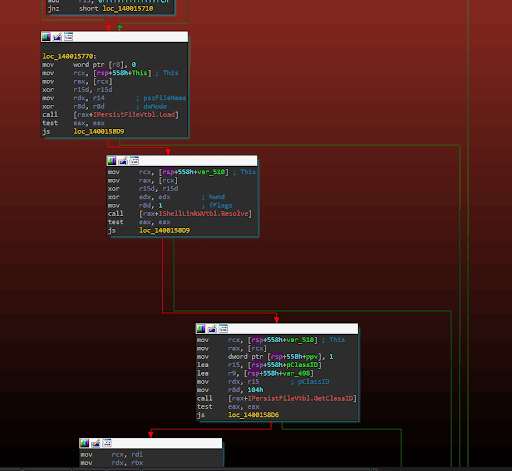Click 'test eax, eax' in the GetClassID block
The height and width of the screenshot is (471, 512).
coord(228,407)
